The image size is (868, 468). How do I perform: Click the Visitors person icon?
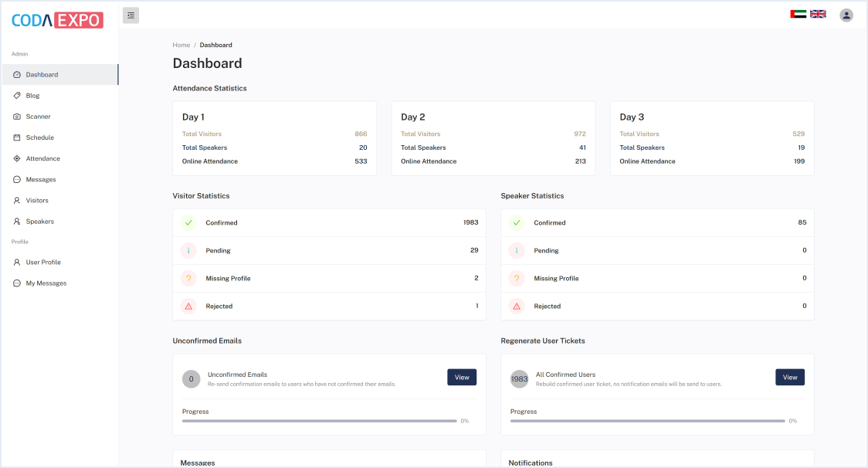[17, 200]
